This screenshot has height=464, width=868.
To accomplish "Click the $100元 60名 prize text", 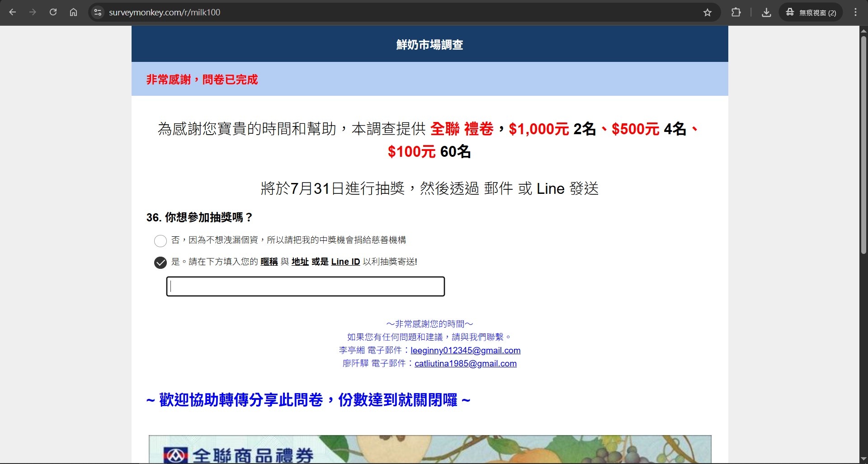I will point(429,151).
